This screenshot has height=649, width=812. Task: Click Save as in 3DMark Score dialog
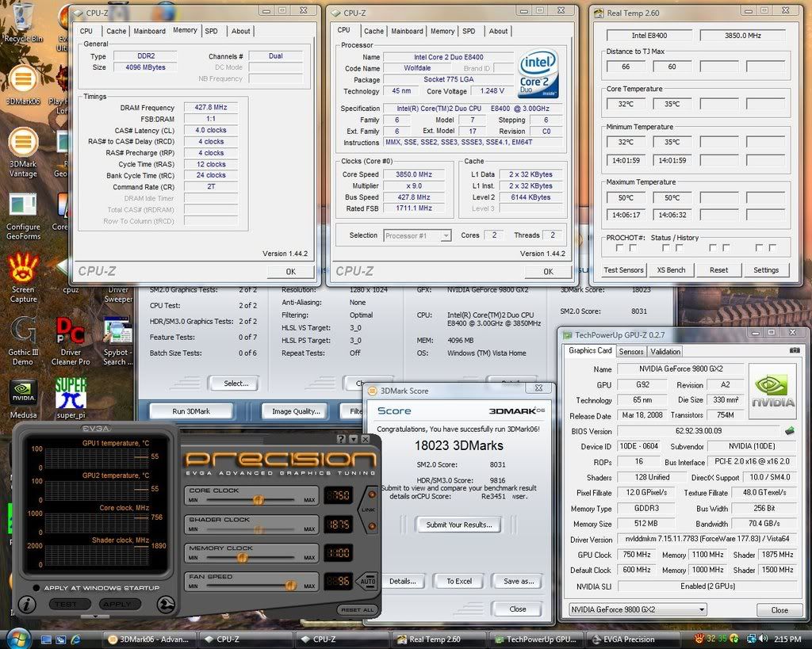pyautogui.click(x=519, y=581)
